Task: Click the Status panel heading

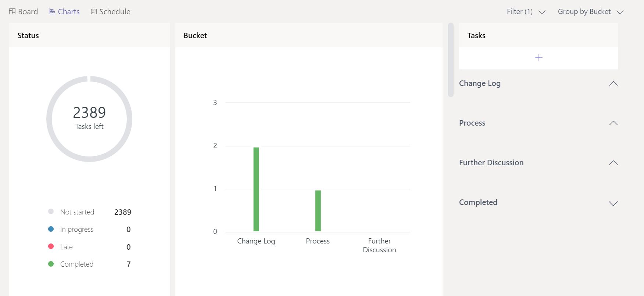Action: click(x=28, y=36)
